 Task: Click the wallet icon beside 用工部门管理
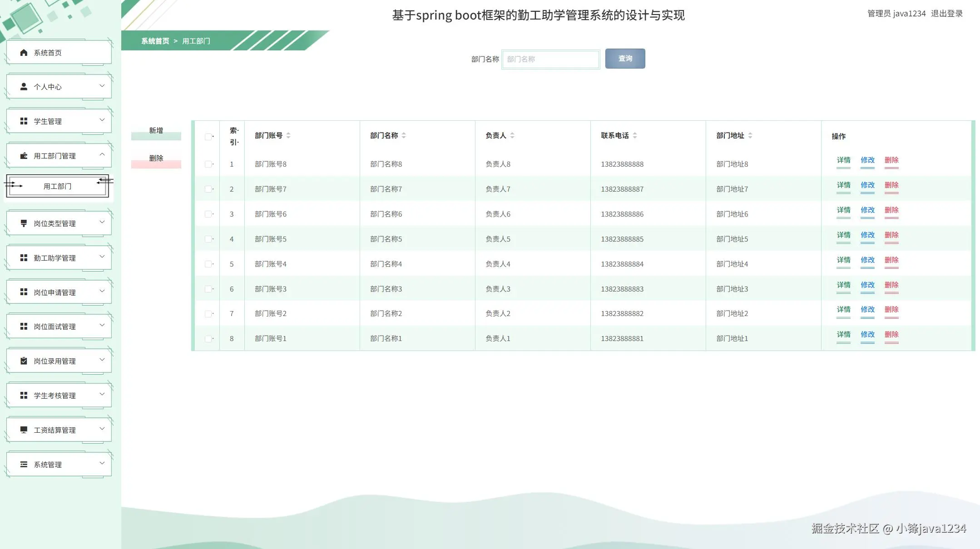click(24, 156)
